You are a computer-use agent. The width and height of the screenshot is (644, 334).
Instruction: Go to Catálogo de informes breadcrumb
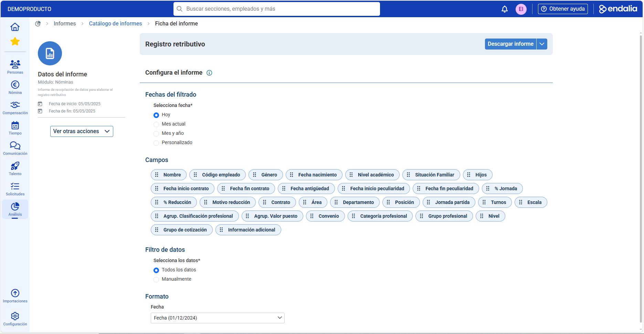pyautogui.click(x=115, y=24)
